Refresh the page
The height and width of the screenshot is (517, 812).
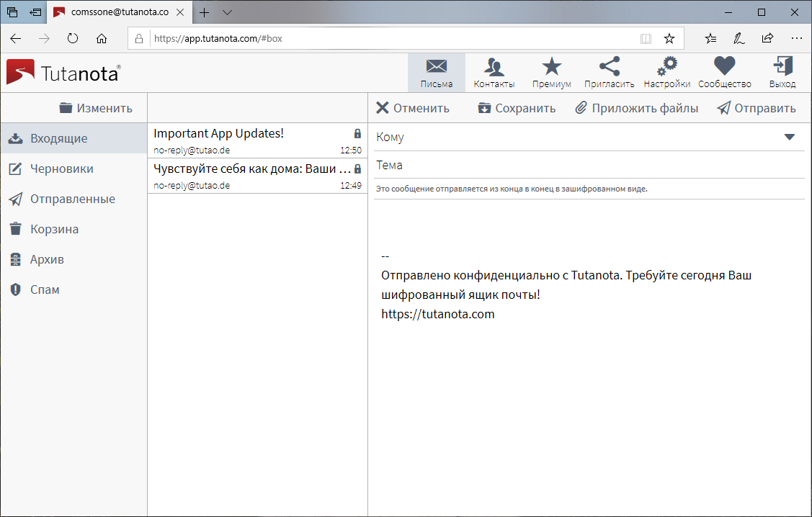[73, 38]
